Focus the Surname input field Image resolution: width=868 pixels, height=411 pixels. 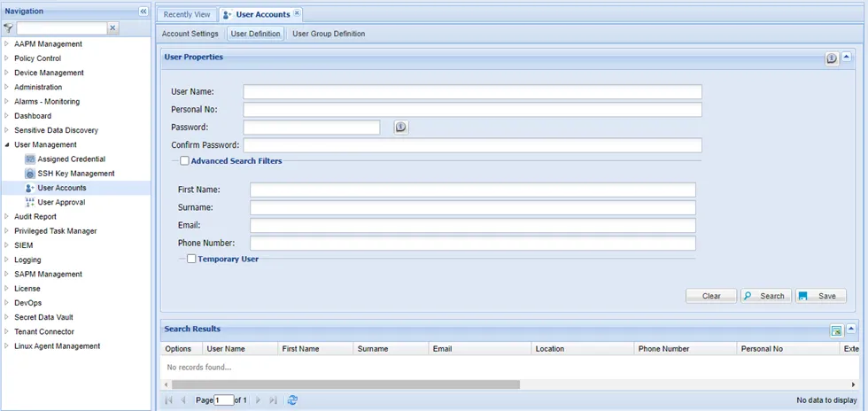pos(473,208)
